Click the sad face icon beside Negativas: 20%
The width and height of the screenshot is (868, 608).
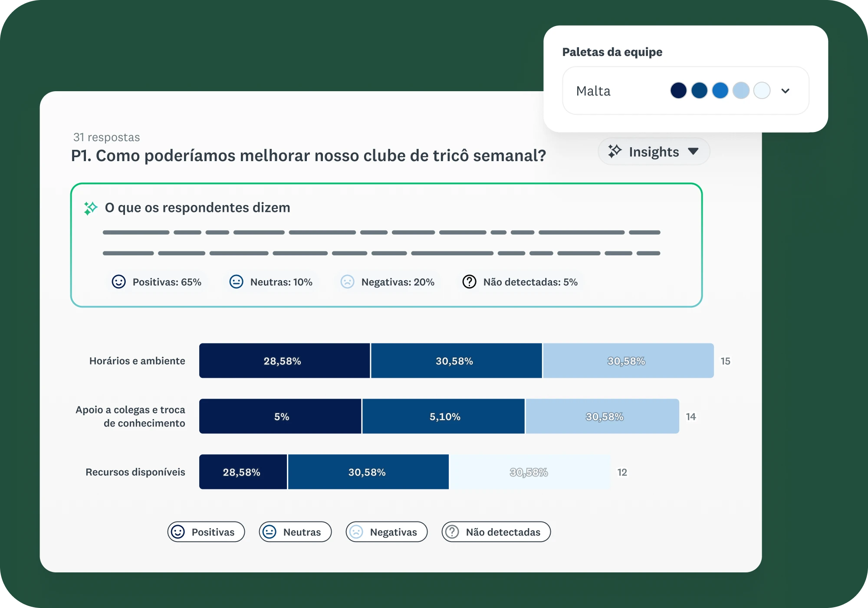[x=347, y=282]
